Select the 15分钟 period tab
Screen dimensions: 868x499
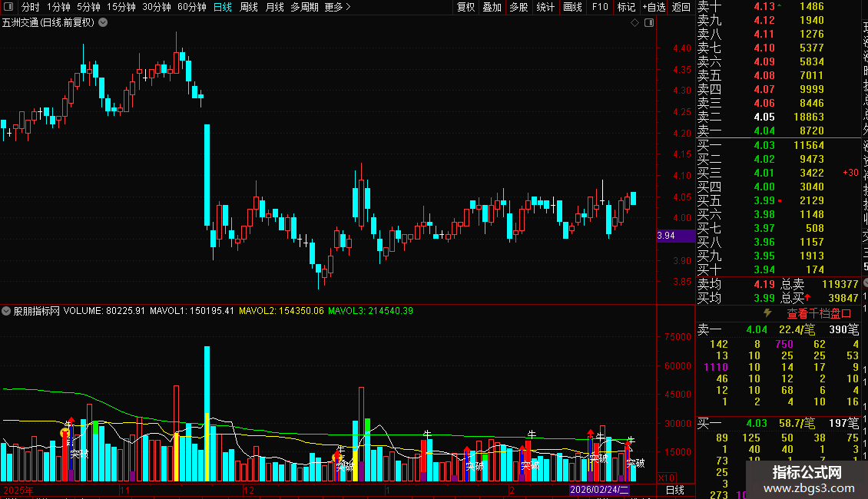click(x=121, y=7)
